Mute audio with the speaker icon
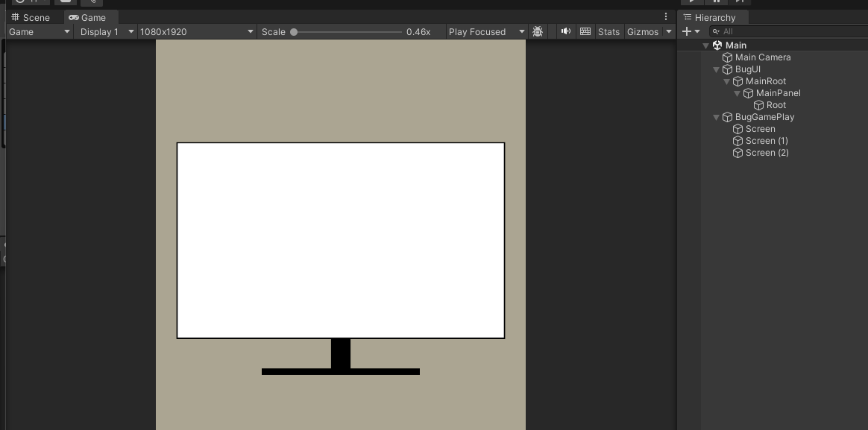 tap(566, 31)
